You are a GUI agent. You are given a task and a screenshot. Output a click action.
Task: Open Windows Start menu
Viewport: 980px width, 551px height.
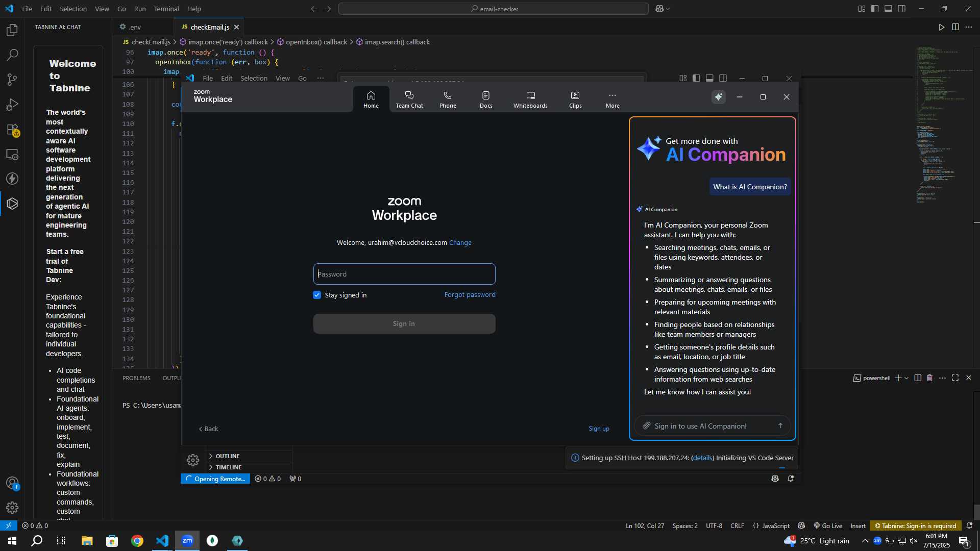pyautogui.click(x=12, y=541)
